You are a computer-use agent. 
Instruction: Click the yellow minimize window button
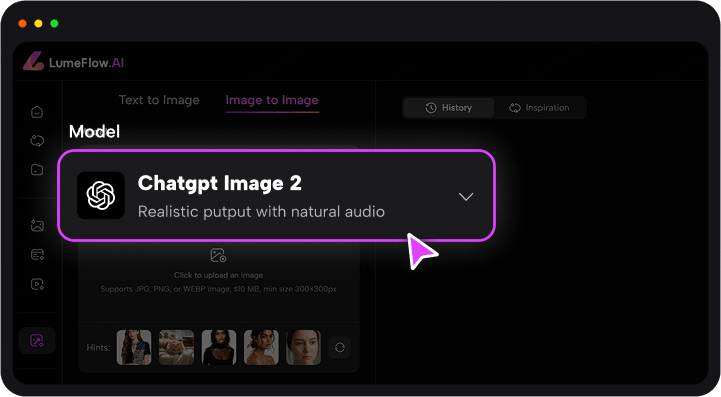coord(38,23)
